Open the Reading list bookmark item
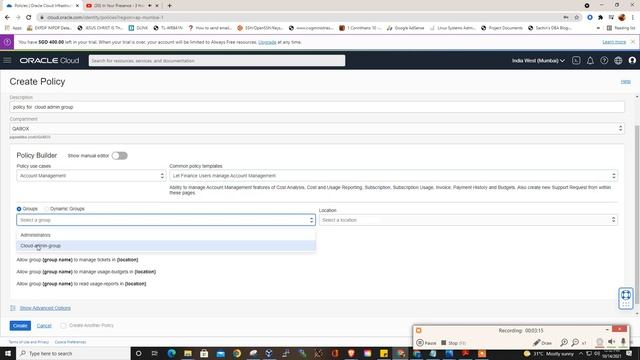640x360 pixels. 621,28
